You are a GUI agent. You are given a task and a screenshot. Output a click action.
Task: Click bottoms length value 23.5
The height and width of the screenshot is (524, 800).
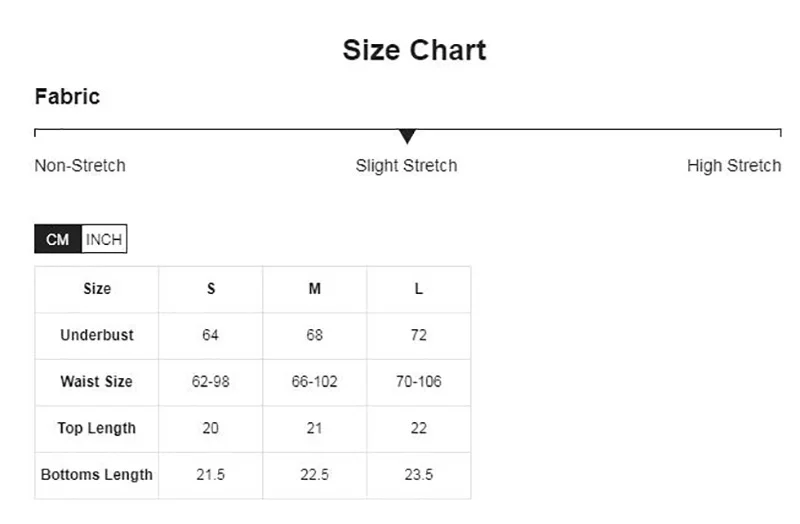click(x=419, y=475)
